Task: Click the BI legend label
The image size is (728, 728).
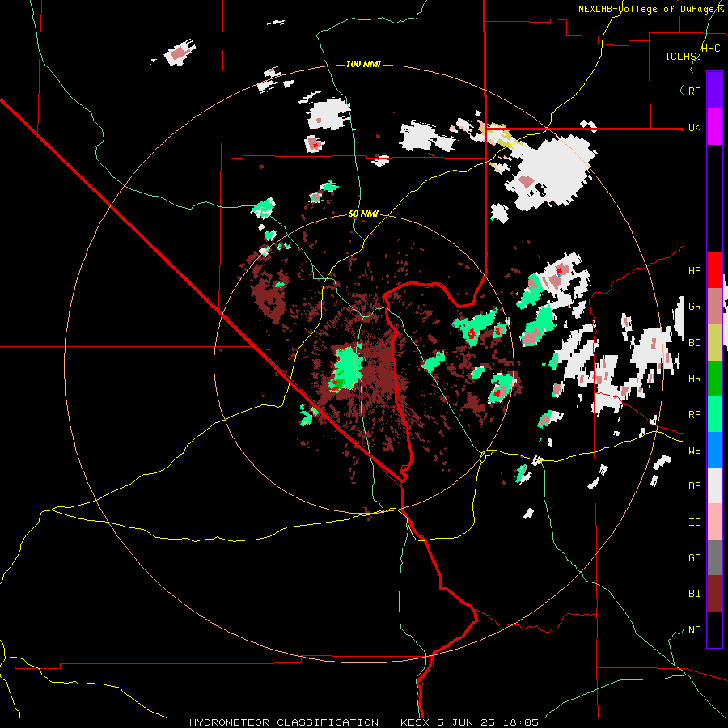Action: click(694, 594)
